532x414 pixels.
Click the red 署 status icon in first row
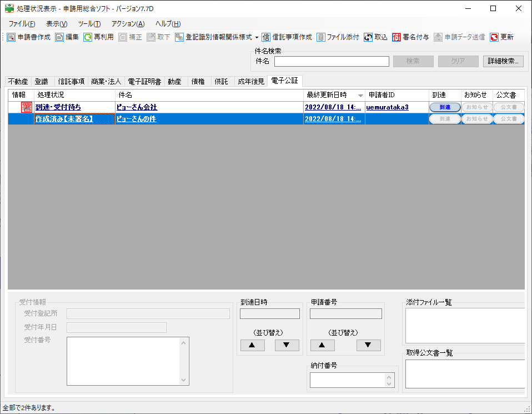[x=27, y=107]
